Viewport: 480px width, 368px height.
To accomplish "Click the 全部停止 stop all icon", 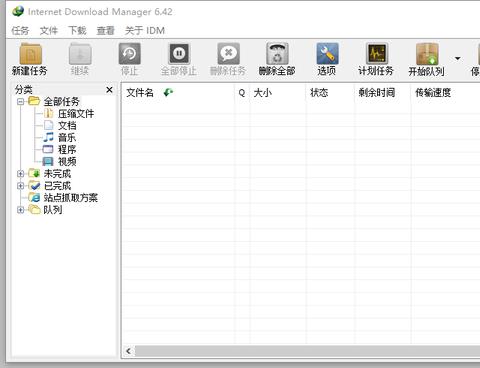I will 179,54.
